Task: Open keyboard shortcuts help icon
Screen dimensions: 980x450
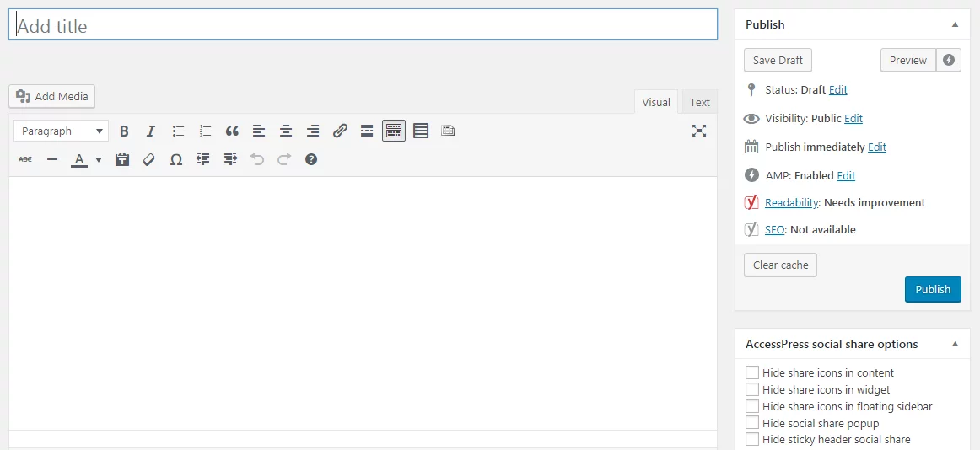Action: (311, 159)
